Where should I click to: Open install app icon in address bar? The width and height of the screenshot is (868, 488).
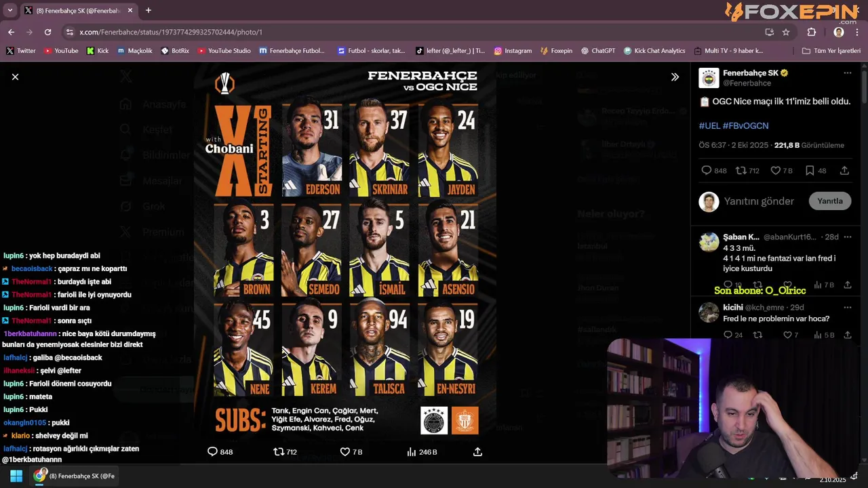pos(769,32)
